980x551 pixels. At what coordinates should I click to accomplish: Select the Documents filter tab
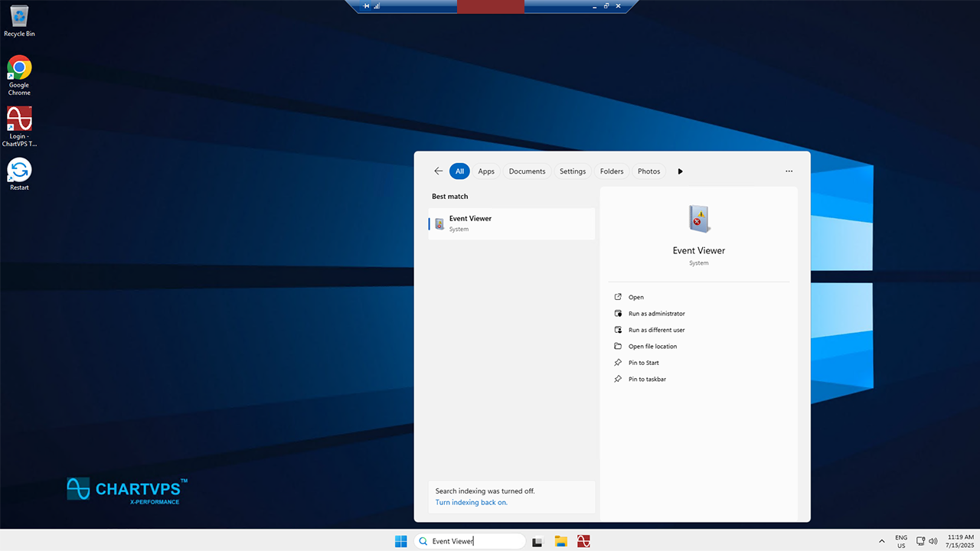527,171
